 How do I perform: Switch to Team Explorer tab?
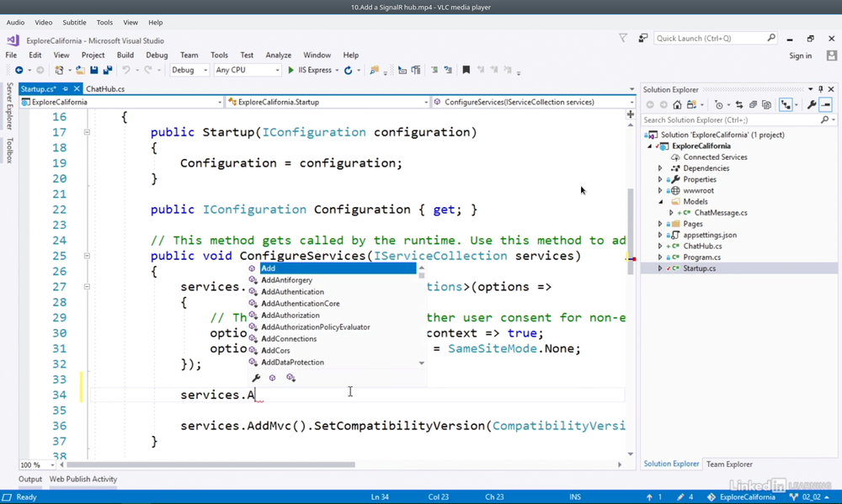(x=729, y=464)
